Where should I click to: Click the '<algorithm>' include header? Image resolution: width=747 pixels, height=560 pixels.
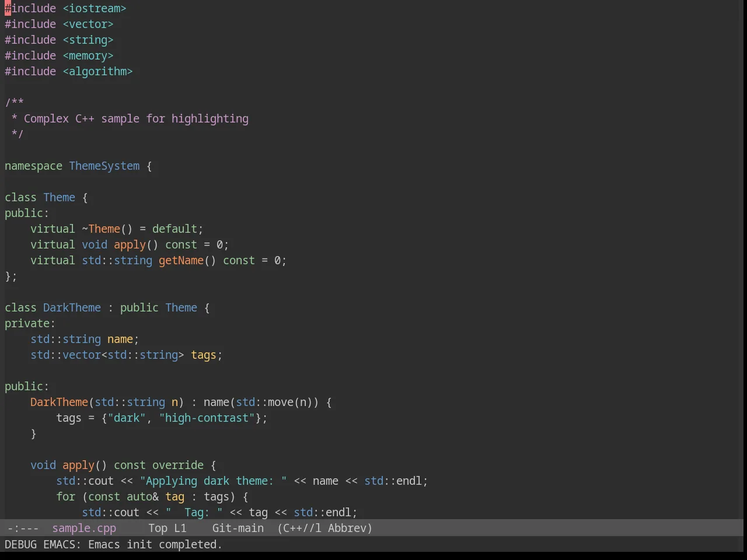tap(97, 72)
